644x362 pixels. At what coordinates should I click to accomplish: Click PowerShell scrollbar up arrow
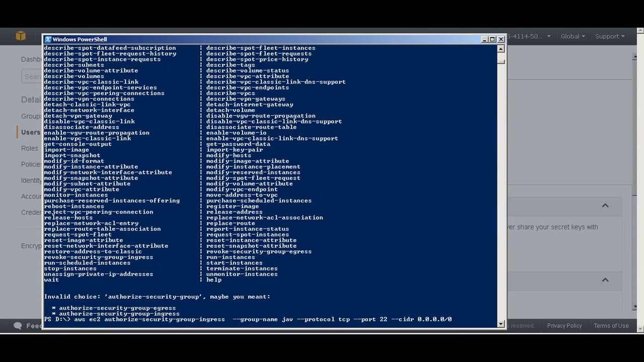(501, 49)
